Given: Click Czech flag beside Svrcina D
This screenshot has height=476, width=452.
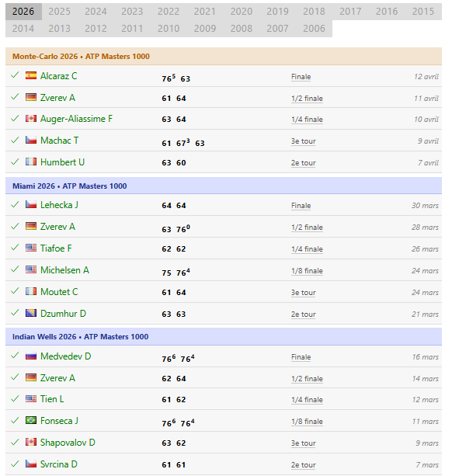Looking at the screenshot, I should coord(30,464).
